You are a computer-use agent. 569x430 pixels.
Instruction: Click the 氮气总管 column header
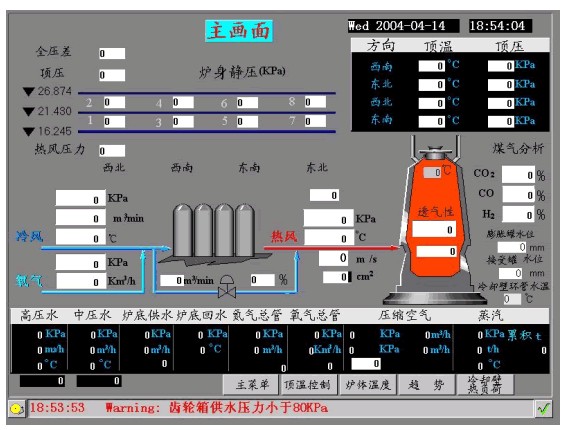pyautogui.click(x=257, y=315)
